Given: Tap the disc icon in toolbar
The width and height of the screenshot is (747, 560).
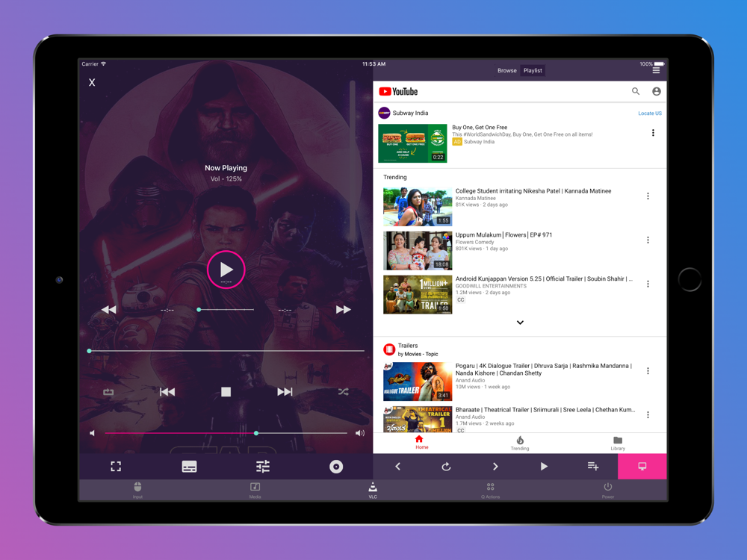Looking at the screenshot, I should (x=336, y=466).
